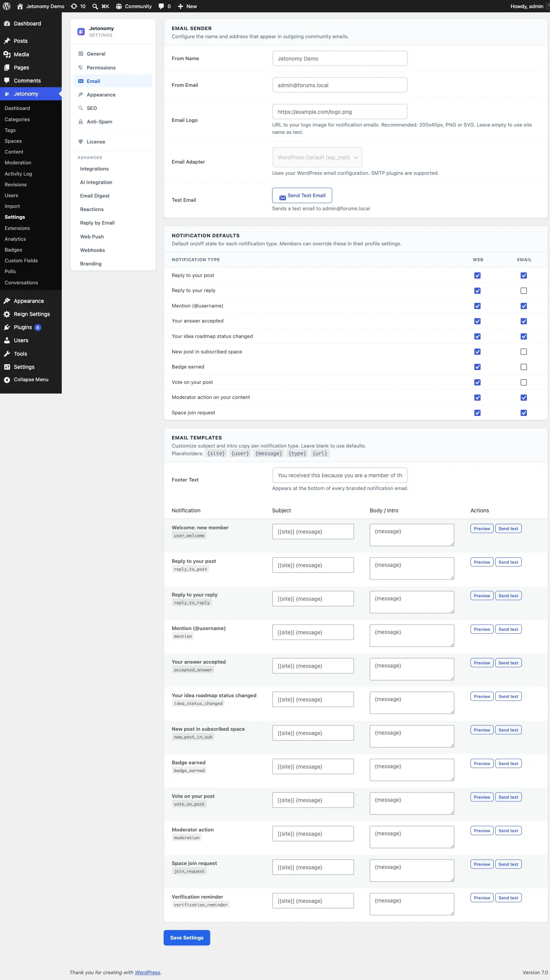Click the WordPress footer link
Screen dimensions: 550x980
147,972
